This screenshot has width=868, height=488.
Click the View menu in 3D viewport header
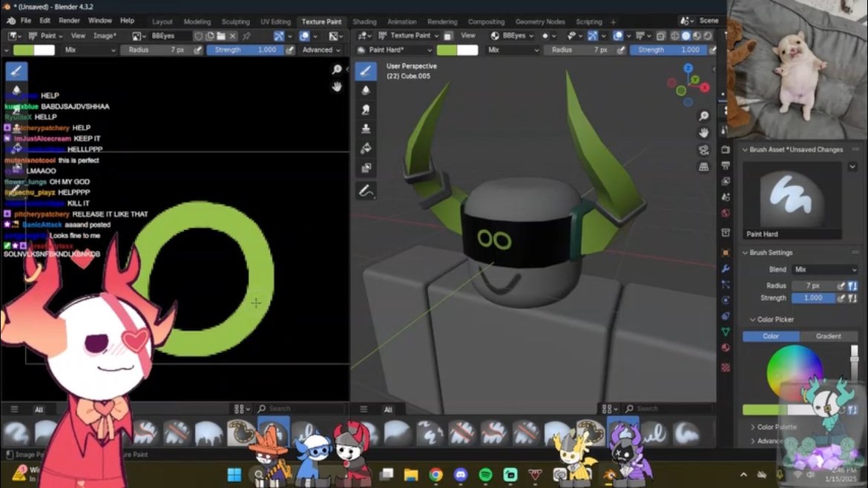pyautogui.click(x=468, y=36)
